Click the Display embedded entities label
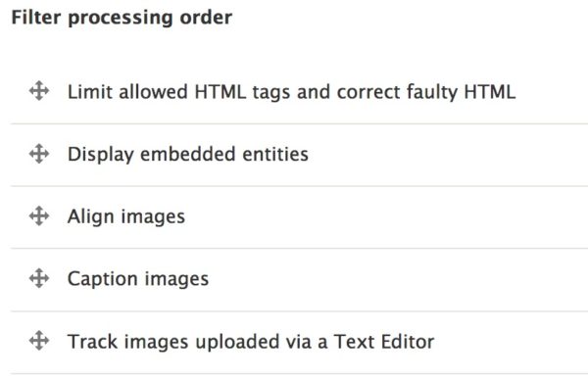Screen dimensions: 588x378 [x=188, y=155]
